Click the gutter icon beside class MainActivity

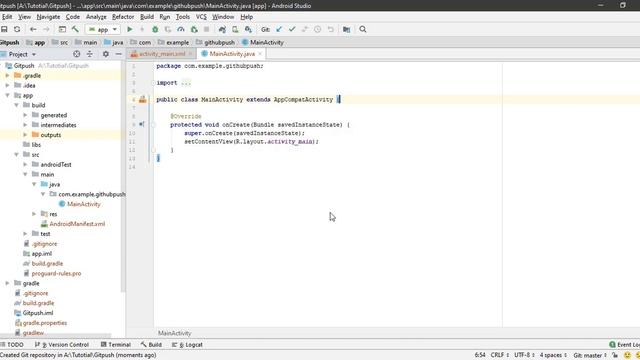(142, 99)
